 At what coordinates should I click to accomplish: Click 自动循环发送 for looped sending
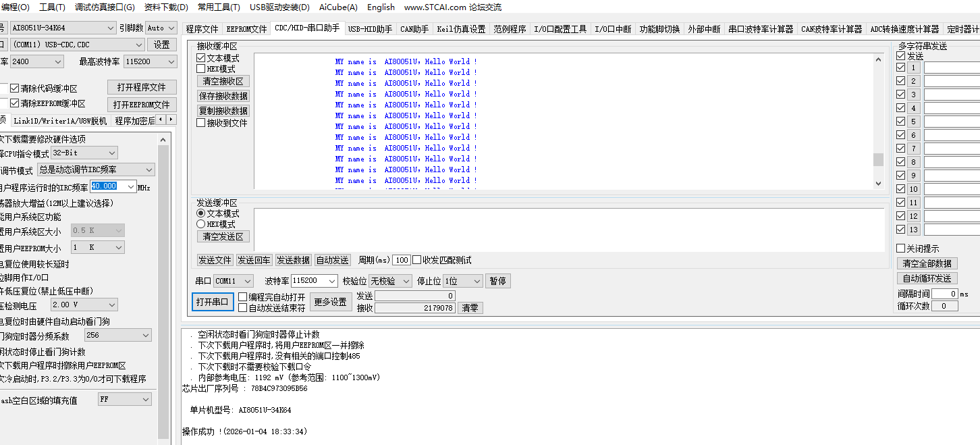[x=929, y=278]
